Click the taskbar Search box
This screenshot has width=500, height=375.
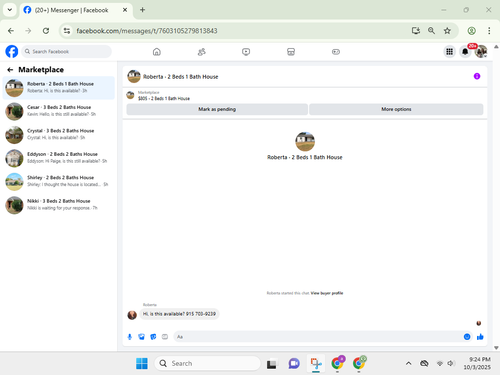207,363
